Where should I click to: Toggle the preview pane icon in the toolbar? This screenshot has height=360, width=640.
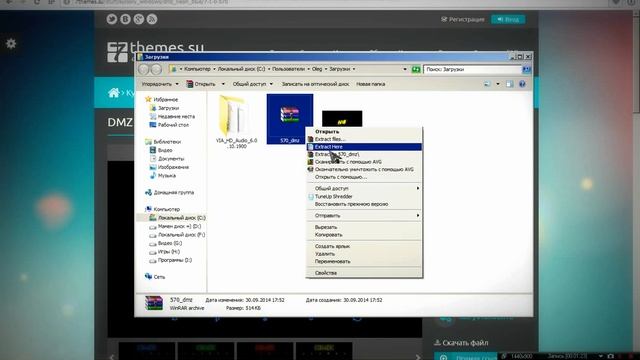(509, 84)
